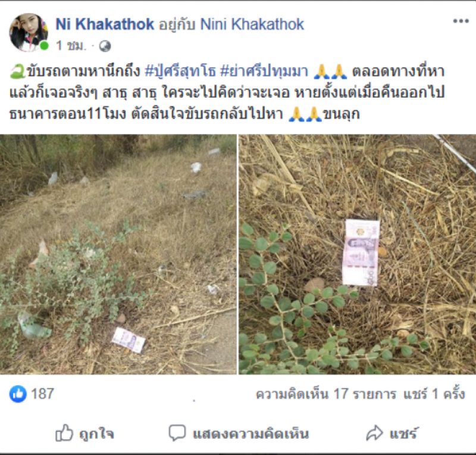View the 187 reactions count
476x455 pixels.
(x=42, y=394)
